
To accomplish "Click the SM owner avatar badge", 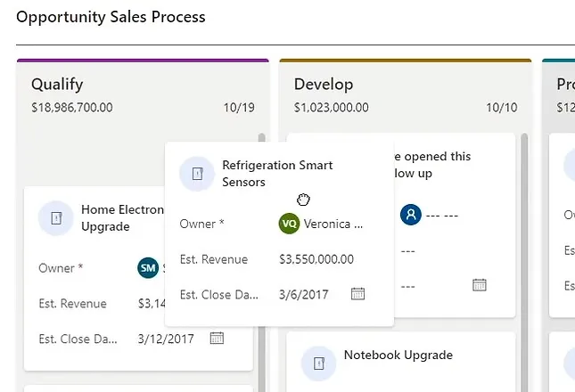I will click(x=148, y=268).
